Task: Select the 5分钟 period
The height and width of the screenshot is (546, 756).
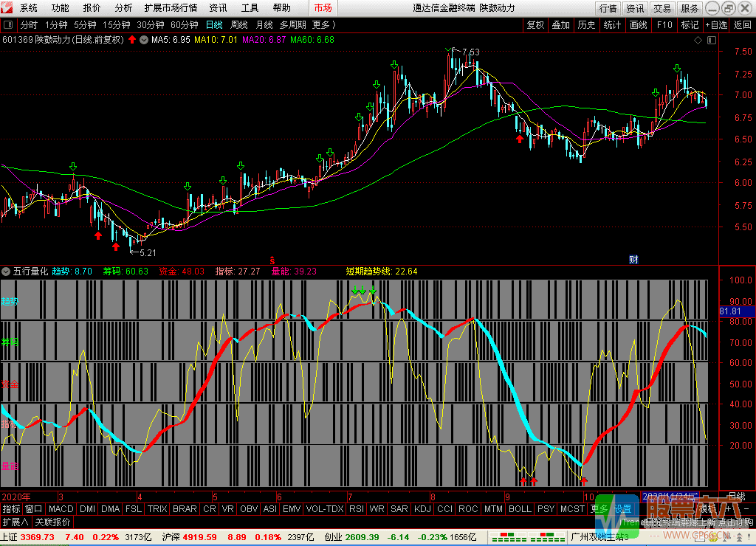Action: [85, 25]
